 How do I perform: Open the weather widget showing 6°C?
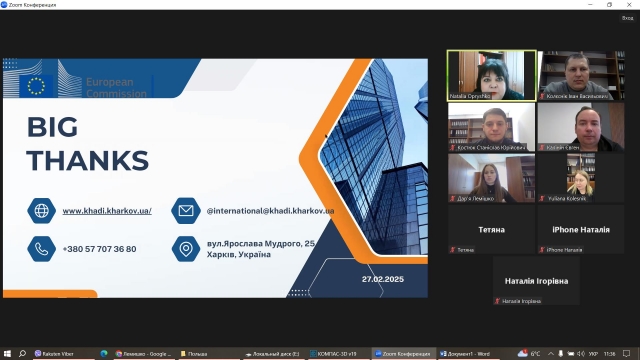point(529,353)
